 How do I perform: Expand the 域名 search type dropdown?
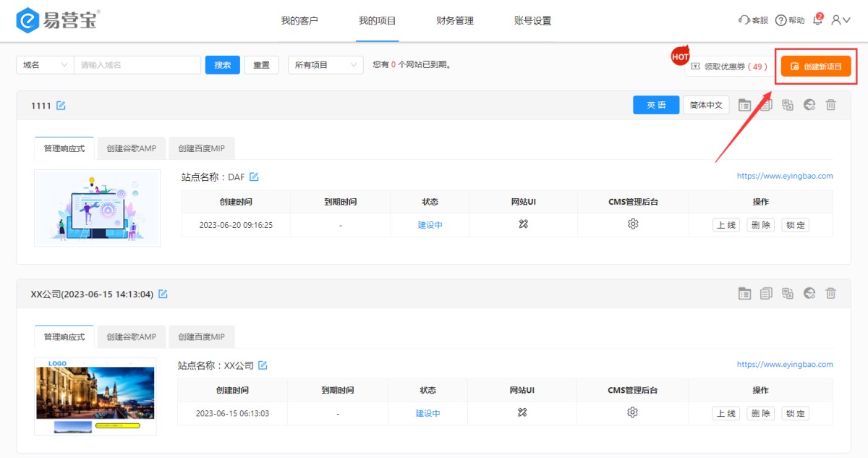click(45, 65)
